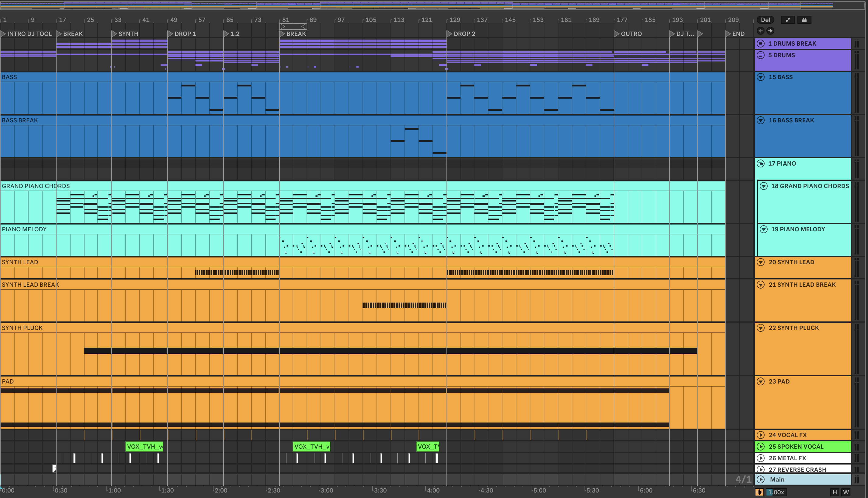Viewport: 868px width, 498px height.
Task: Select the 5 DRUMS track name
Action: click(x=782, y=55)
